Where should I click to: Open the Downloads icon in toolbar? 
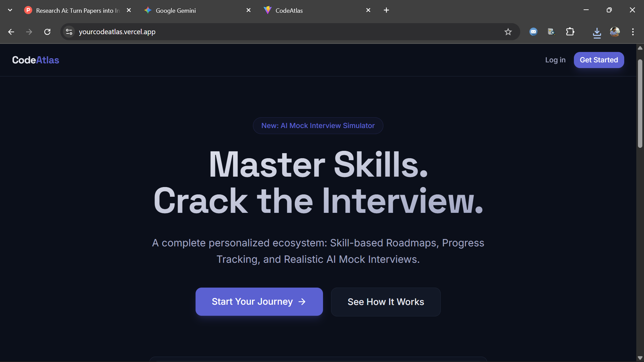(597, 32)
